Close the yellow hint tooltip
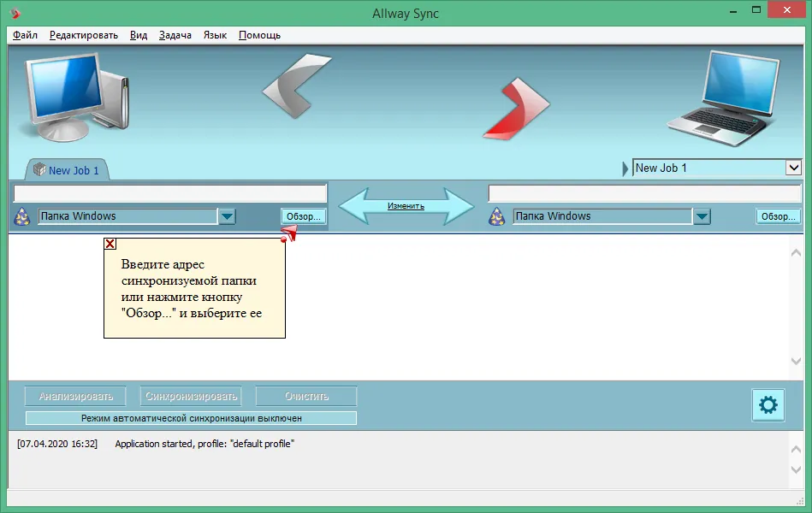The image size is (812, 513). (110, 244)
